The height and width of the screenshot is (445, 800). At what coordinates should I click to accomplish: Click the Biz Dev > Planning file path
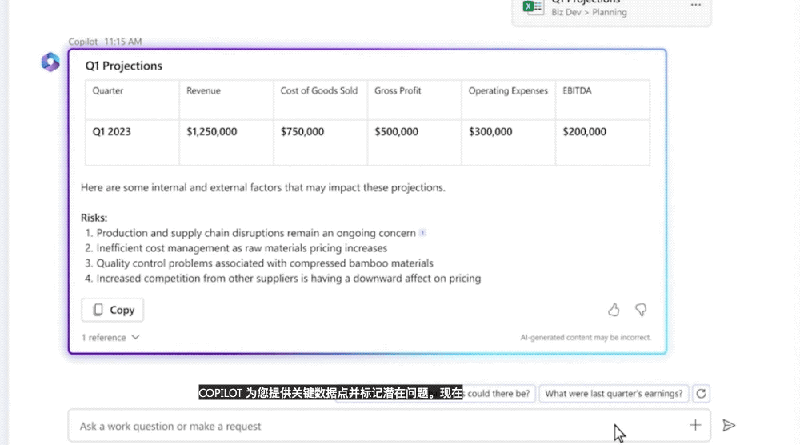(589, 12)
